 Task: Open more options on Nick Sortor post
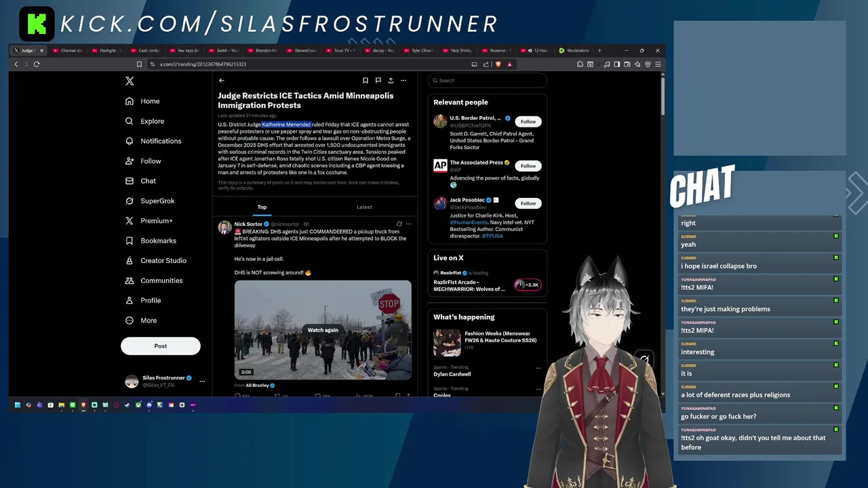408,224
